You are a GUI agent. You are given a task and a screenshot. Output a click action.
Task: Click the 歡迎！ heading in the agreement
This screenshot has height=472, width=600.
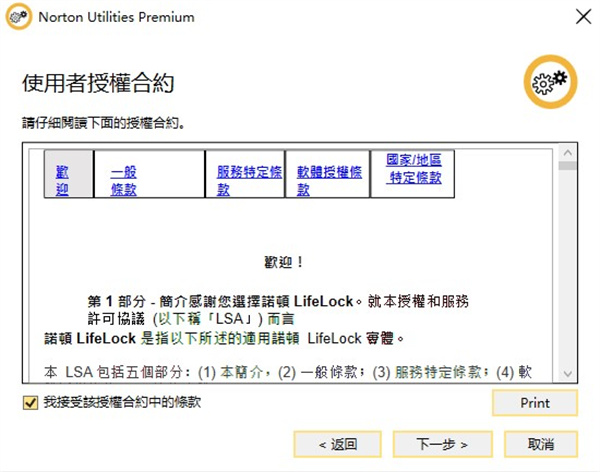pyautogui.click(x=284, y=263)
